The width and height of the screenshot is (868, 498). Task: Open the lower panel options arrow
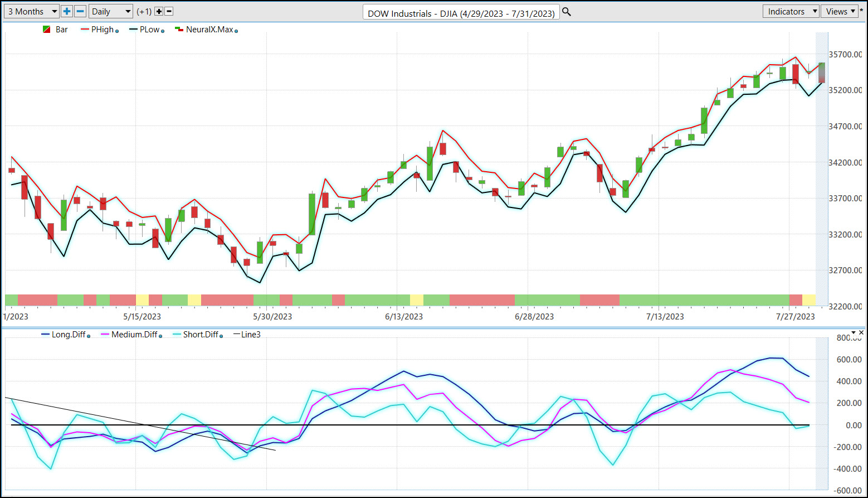(x=854, y=333)
